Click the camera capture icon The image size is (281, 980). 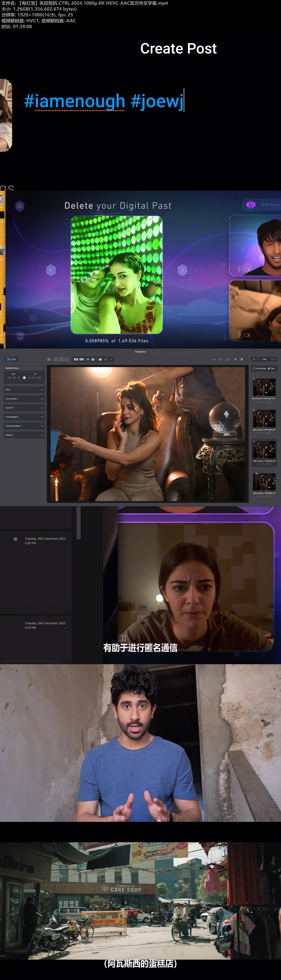pos(93,359)
